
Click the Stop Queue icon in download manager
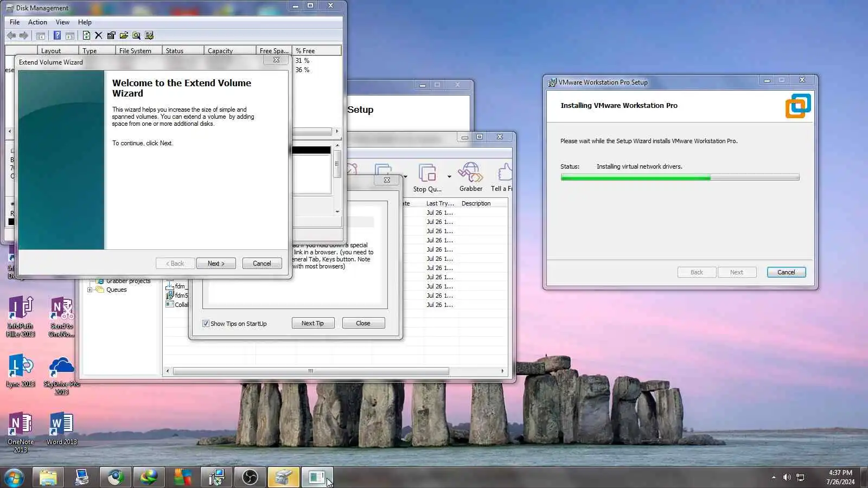coord(427,178)
